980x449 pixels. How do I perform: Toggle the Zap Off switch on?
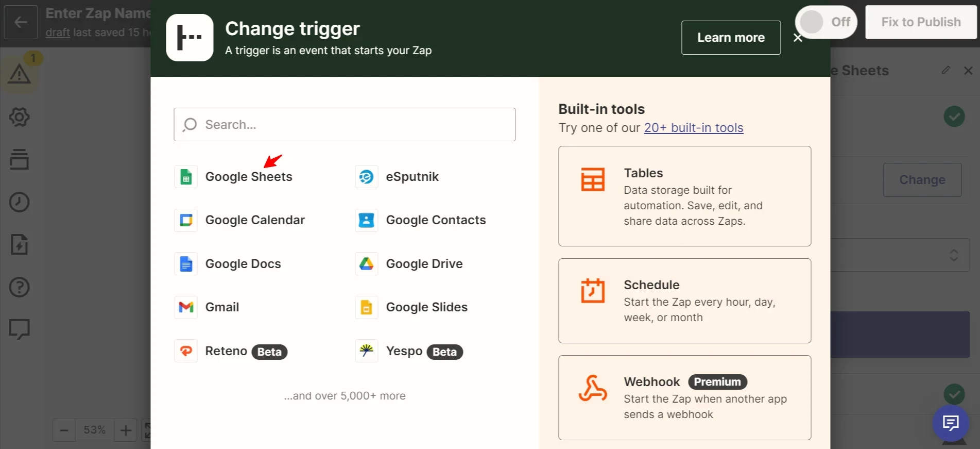click(x=826, y=22)
